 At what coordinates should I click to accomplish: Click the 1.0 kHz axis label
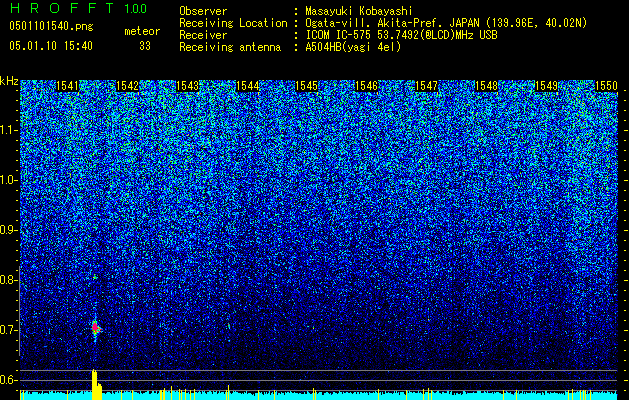9,180
